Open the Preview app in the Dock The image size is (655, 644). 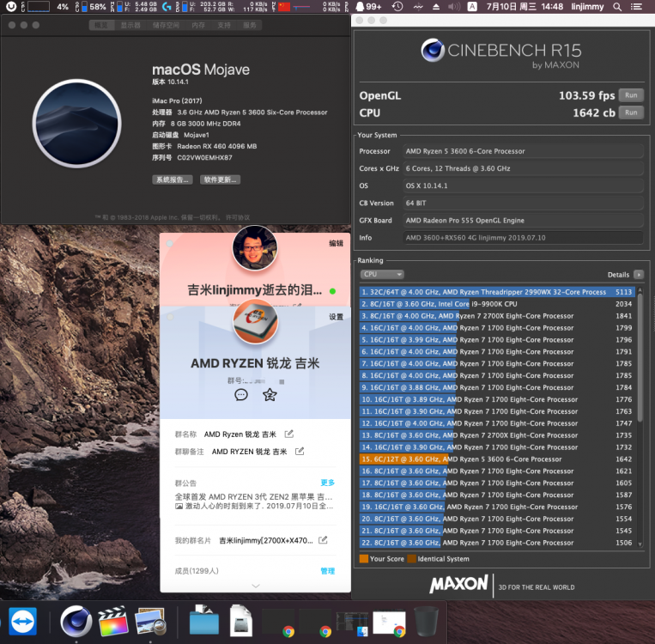(150, 622)
